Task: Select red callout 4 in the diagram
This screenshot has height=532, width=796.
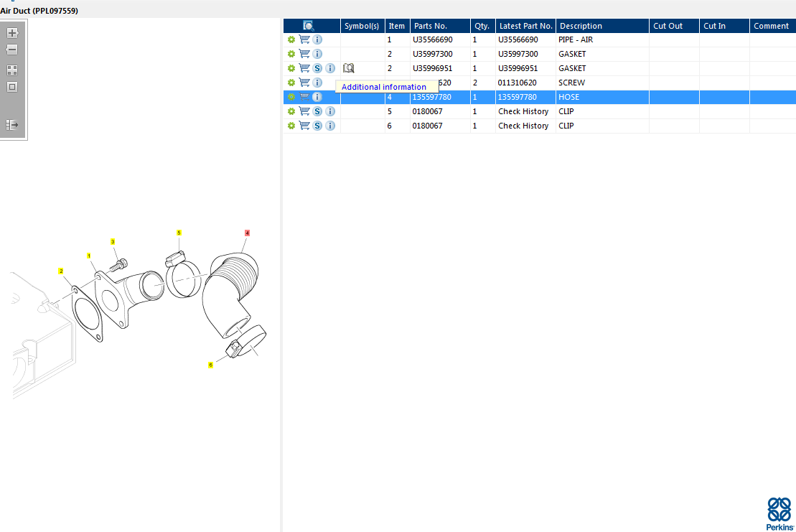Action: tap(247, 233)
